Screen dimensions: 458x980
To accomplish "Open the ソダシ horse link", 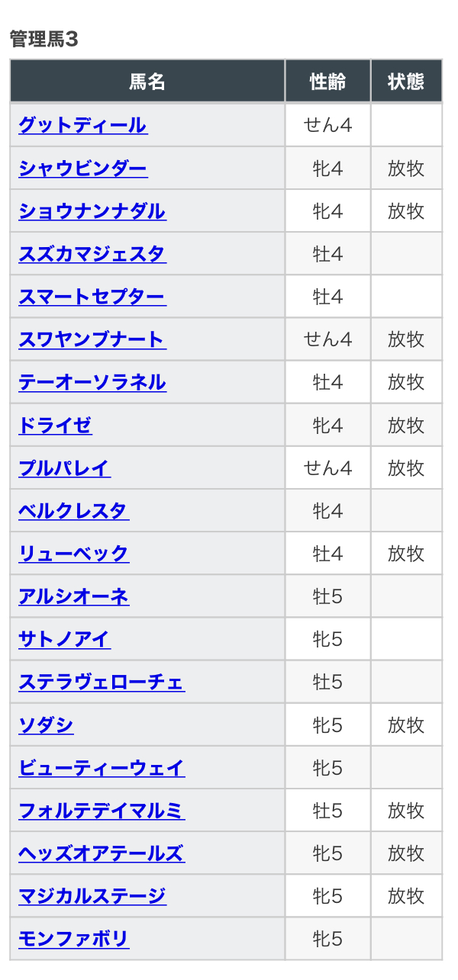I will (x=46, y=725).
